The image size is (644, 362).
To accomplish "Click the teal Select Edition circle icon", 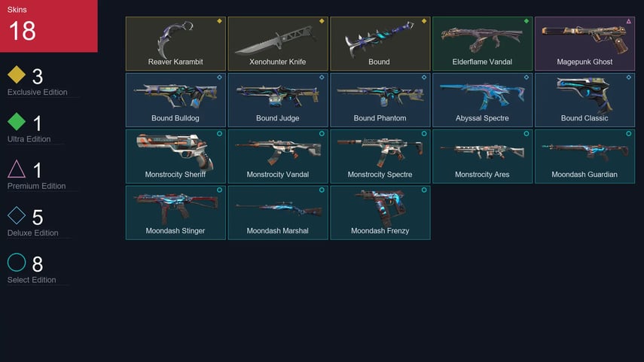I will coord(17,262).
